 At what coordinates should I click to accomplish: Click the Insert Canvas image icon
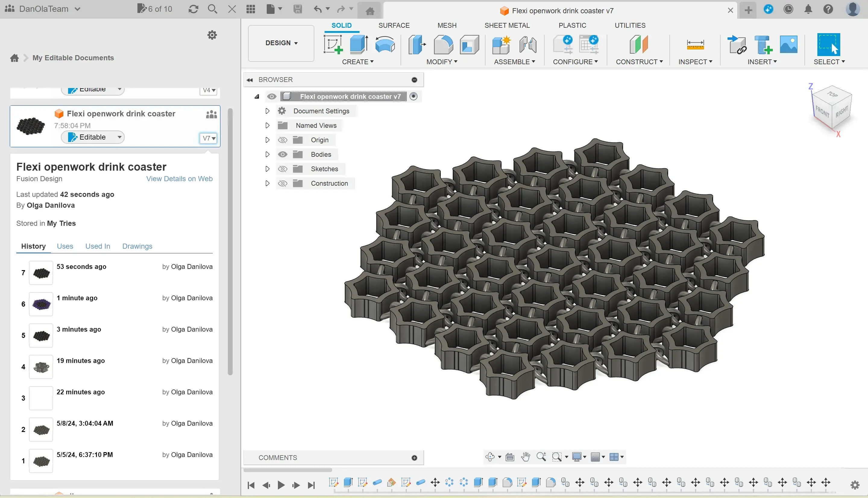(x=788, y=45)
